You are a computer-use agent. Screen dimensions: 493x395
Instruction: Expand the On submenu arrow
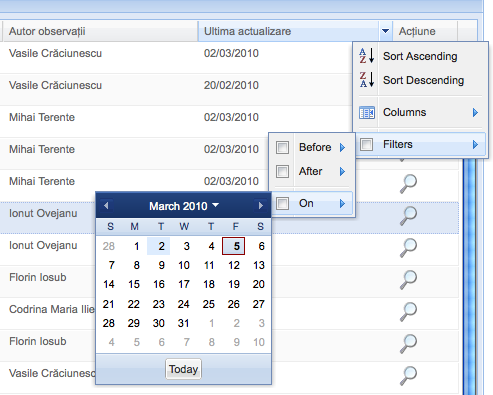[x=342, y=203]
